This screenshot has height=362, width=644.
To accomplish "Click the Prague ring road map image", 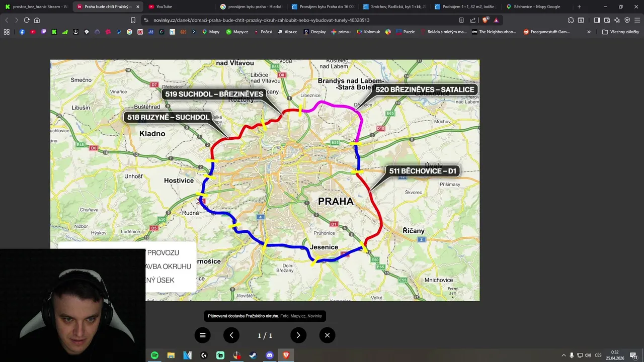I will (x=265, y=180).
